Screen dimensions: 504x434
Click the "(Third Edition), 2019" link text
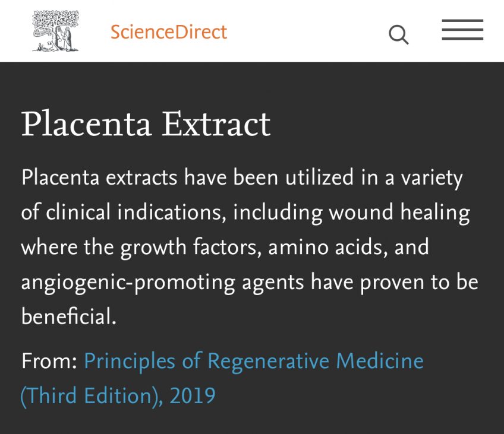(x=118, y=396)
